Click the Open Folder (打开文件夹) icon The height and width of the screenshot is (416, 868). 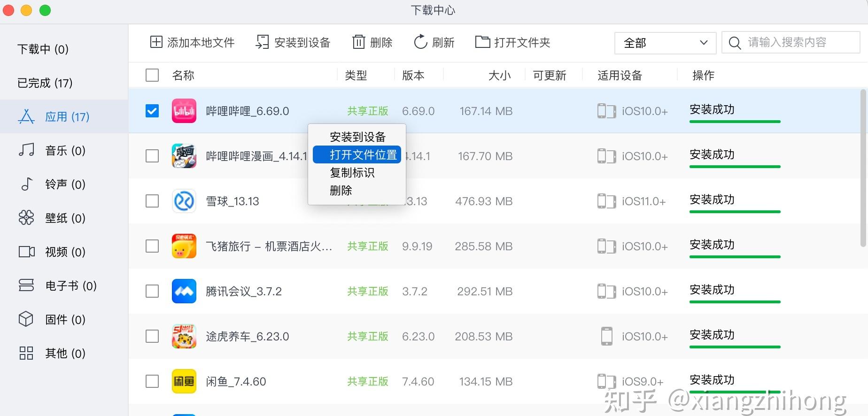pyautogui.click(x=482, y=42)
